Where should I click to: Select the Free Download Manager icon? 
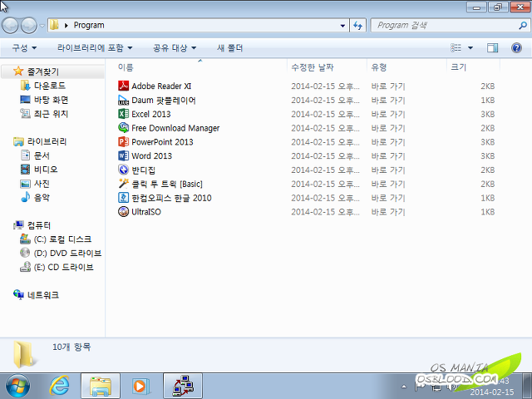tap(123, 128)
